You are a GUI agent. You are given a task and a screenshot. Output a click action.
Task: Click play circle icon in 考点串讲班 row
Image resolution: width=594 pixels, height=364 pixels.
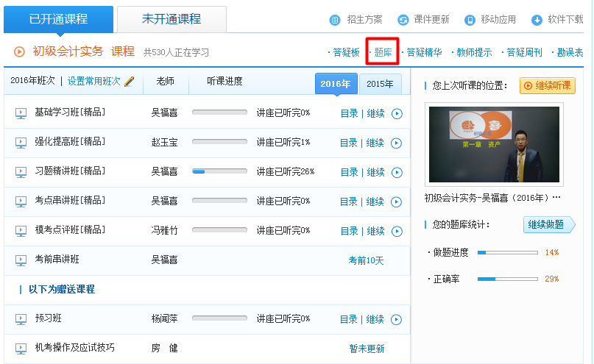(396, 202)
